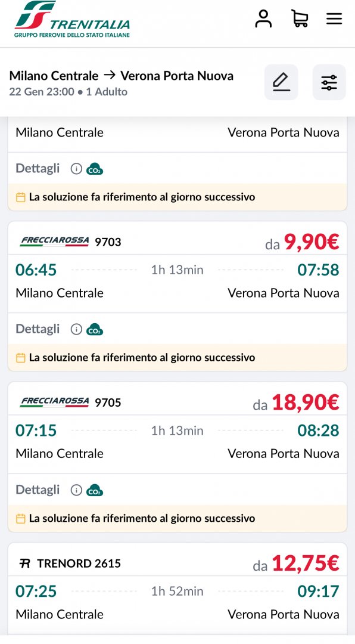This screenshot has height=644, width=355.
Task: Click CO2 icon on Frecciarossa 9703 card
Action: pos(94,329)
